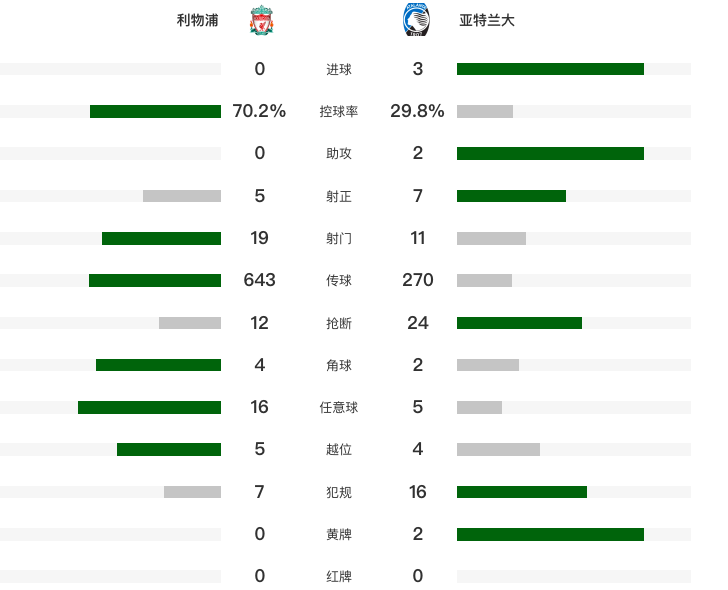Select the 控球率 stat label
The width and height of the screenshot is (728, 590).
339,112
